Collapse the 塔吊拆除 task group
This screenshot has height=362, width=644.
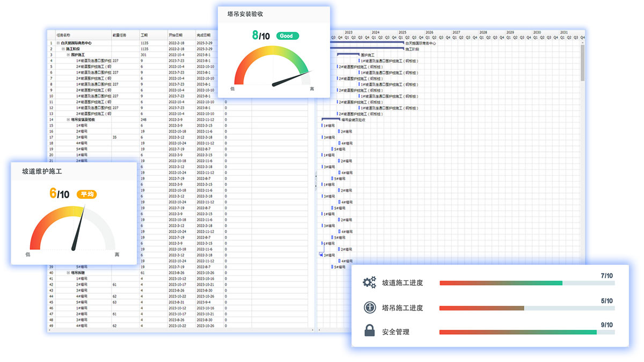coord(68,273)
